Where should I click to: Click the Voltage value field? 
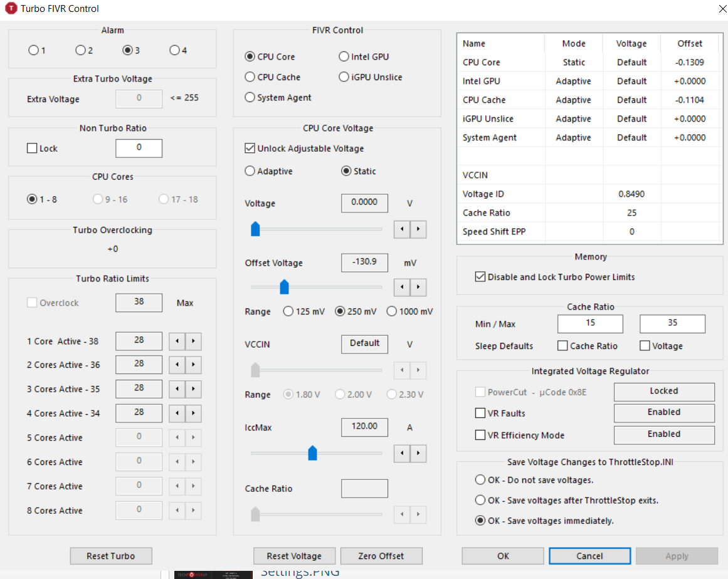click(364, 203)
